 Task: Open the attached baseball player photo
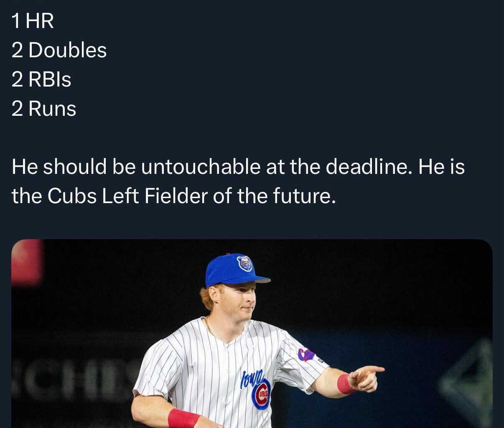coord(252,334)
